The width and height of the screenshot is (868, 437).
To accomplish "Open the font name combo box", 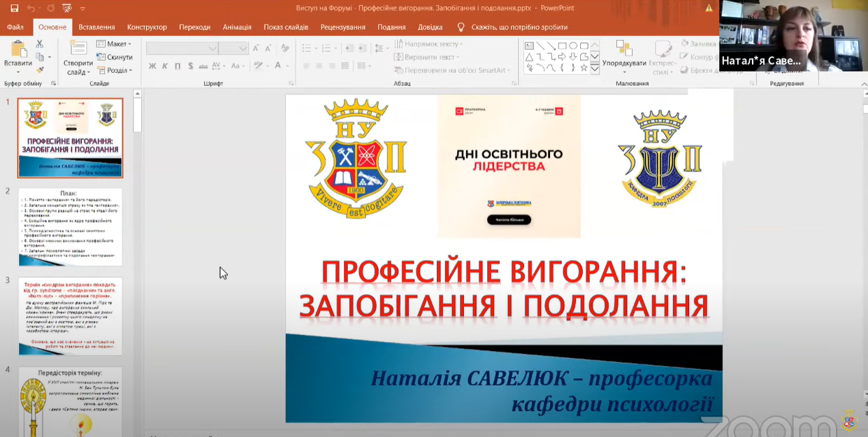I will pyautogui.click(x=182, y=48).
